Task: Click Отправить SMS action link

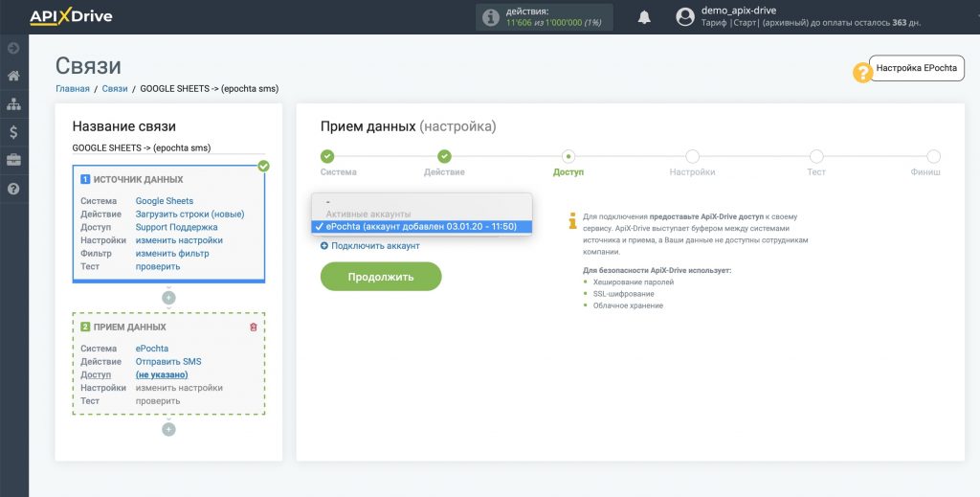Action: click(168, 361)
